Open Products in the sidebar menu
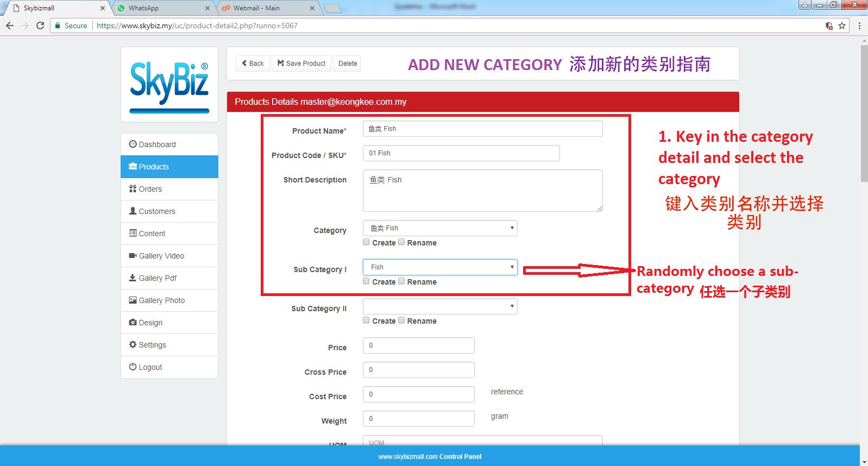The height and width of the screenshot is (466, 868). (x=169, y=167)
